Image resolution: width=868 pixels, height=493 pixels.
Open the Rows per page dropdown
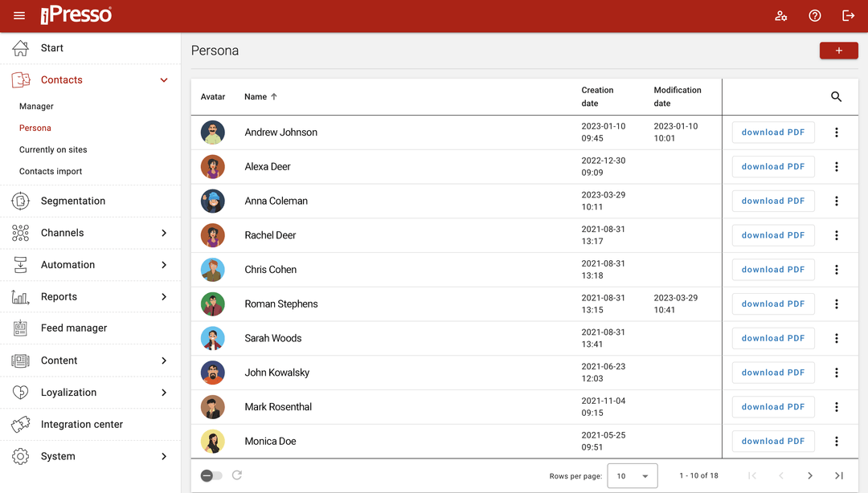633,475
